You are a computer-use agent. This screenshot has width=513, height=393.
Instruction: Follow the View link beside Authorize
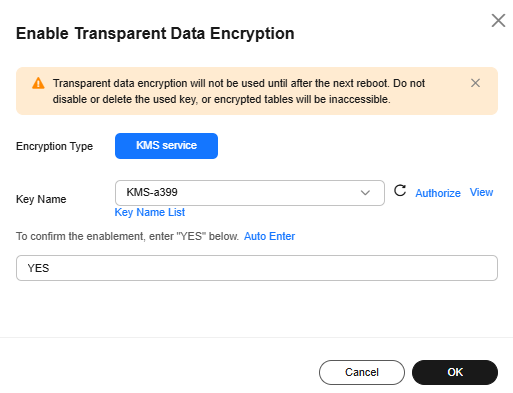[x=481, y=192]
